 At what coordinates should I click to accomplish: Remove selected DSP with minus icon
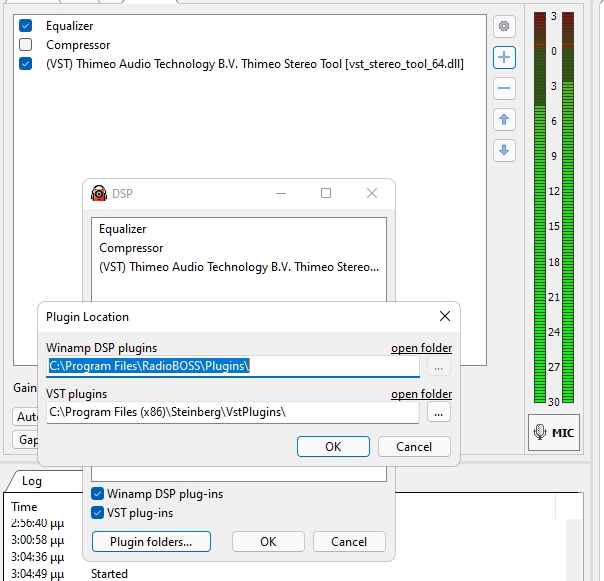pyautogui.click(x=504, y=88)
